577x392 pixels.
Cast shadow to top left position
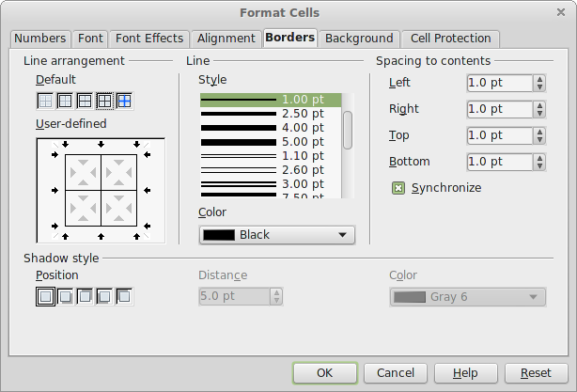(x=123, y=297)
